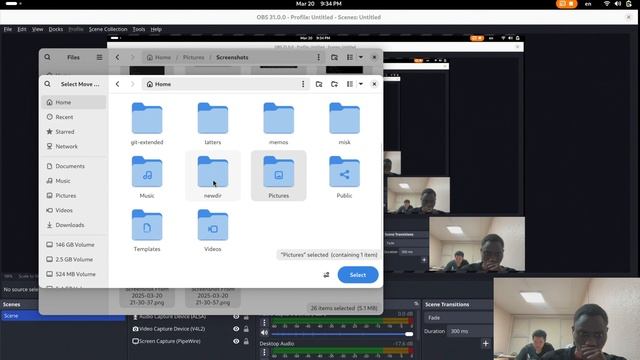This screenshot has height=360, width=640.
Task: Open OBS Tools menu
Action: pyautogui.click(x=139, y=29)
